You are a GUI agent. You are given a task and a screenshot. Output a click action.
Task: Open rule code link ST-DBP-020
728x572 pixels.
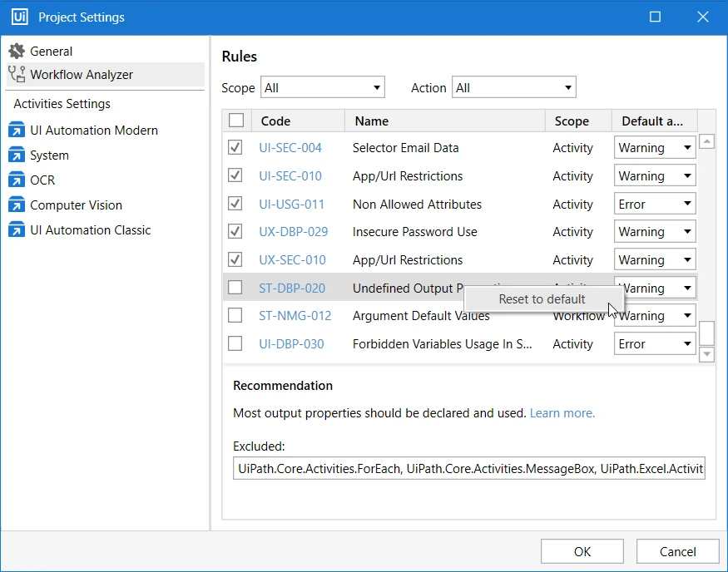(x=292, y=288)
